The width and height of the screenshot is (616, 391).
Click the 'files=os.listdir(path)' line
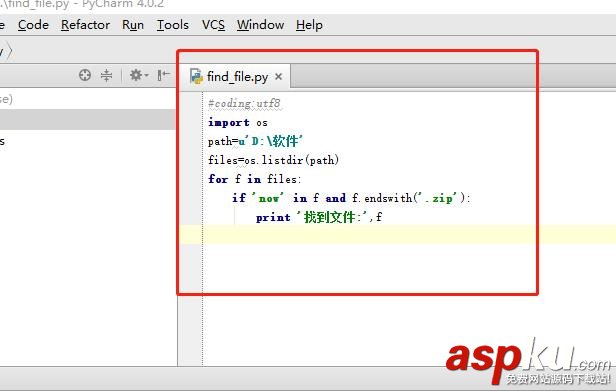coord(273,160)
